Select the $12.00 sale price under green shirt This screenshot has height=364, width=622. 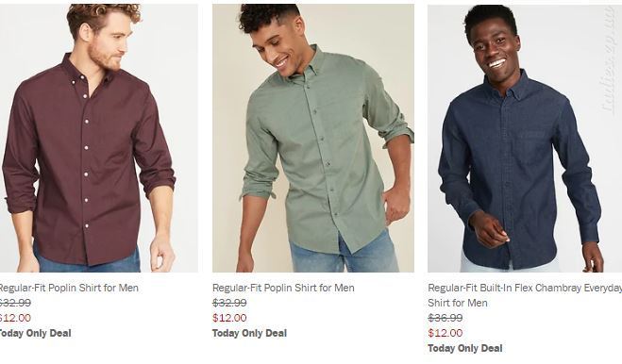pos(229,318)
